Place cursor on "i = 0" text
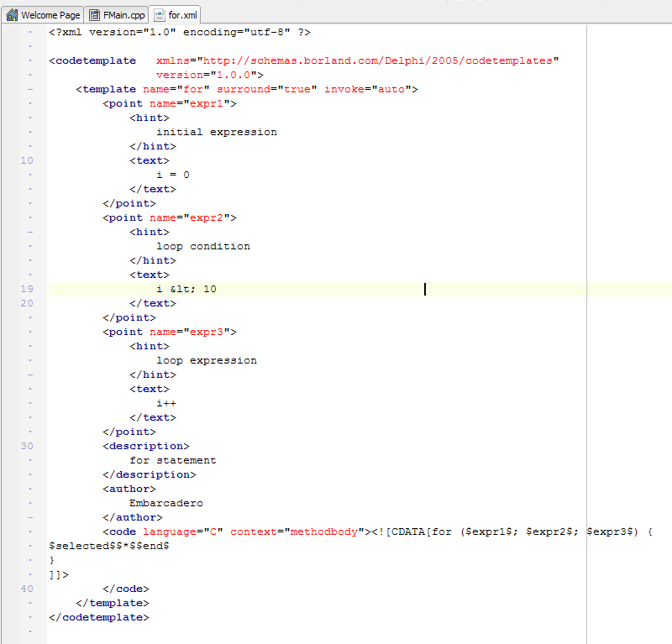This screenshot has height=644, width=672. click(173, 175)
